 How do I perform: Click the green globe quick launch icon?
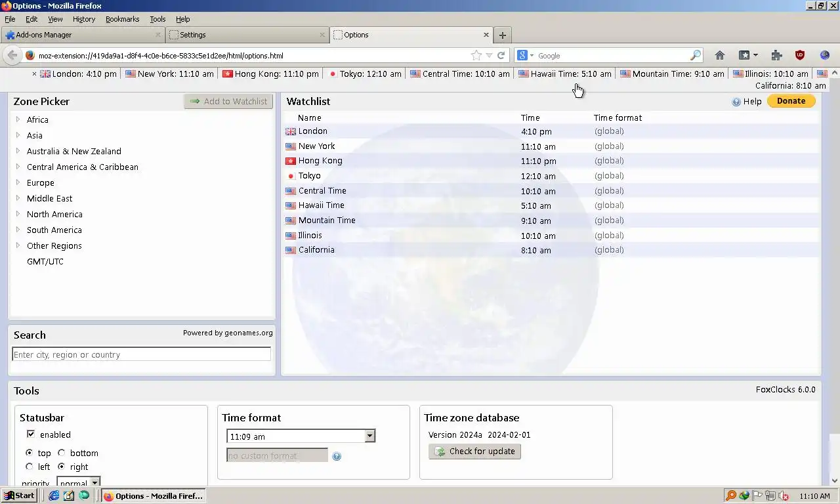coord(84,495)
